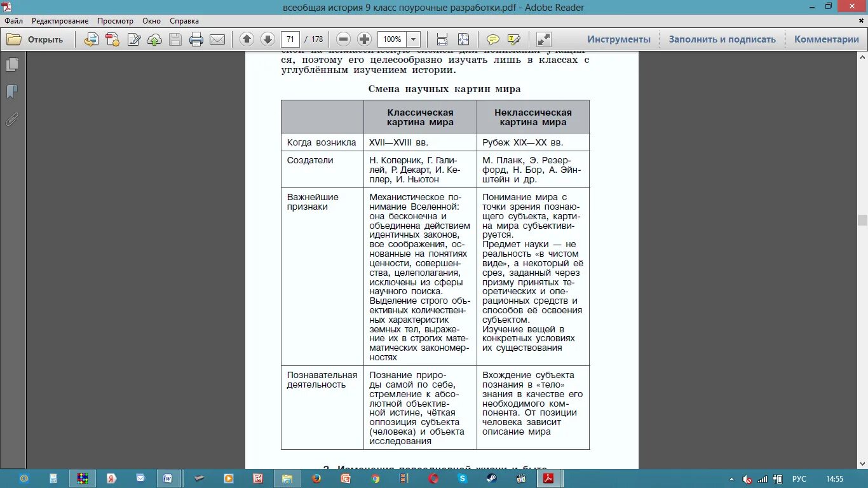Viewport: 868px width, 488px height.
Task: Open the Заполнить и подписать pane
Action: point(722,39)
